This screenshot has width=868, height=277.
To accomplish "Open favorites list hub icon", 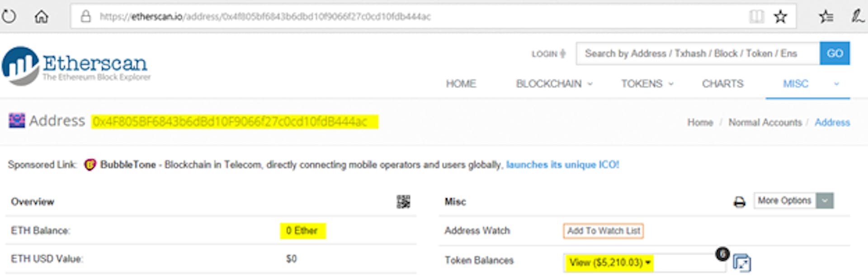I will [x=826, y=17].
